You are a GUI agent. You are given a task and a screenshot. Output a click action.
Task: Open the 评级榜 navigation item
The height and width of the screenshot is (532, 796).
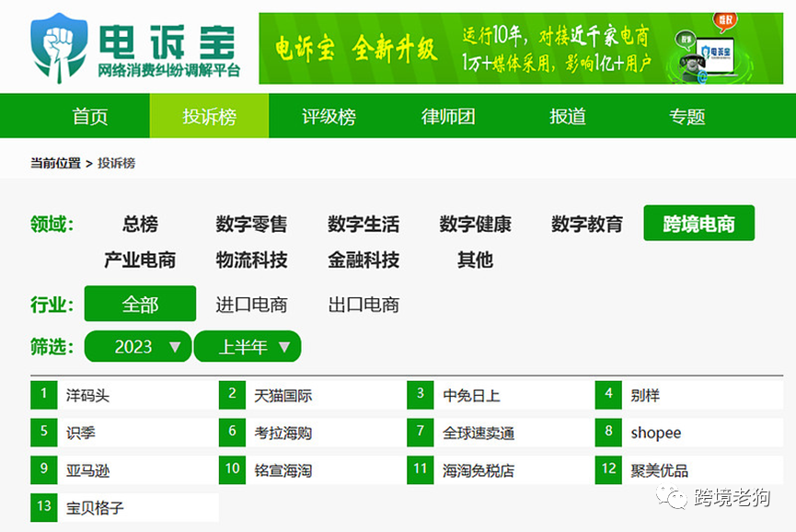pyautogui.click(x=329, y=116)
